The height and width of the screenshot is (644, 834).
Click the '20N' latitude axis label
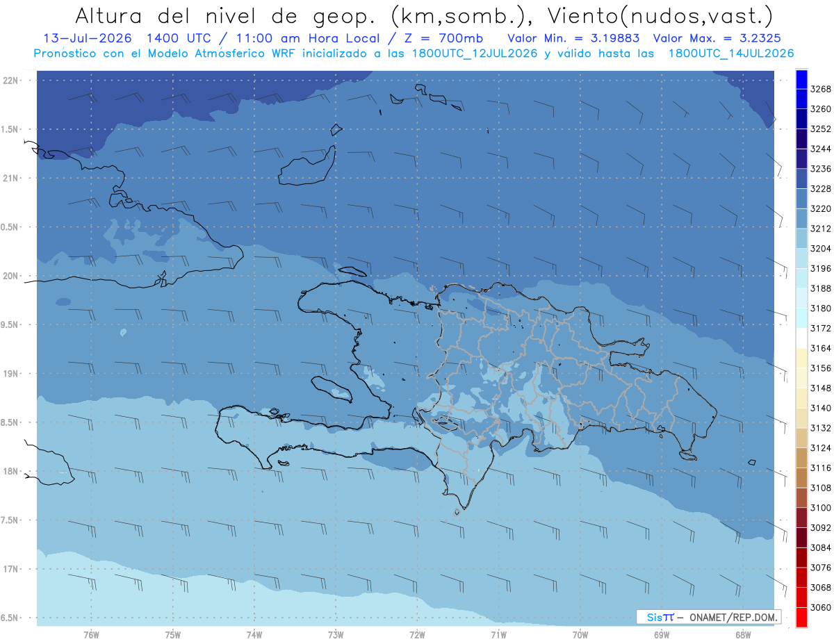pos(10,276)
